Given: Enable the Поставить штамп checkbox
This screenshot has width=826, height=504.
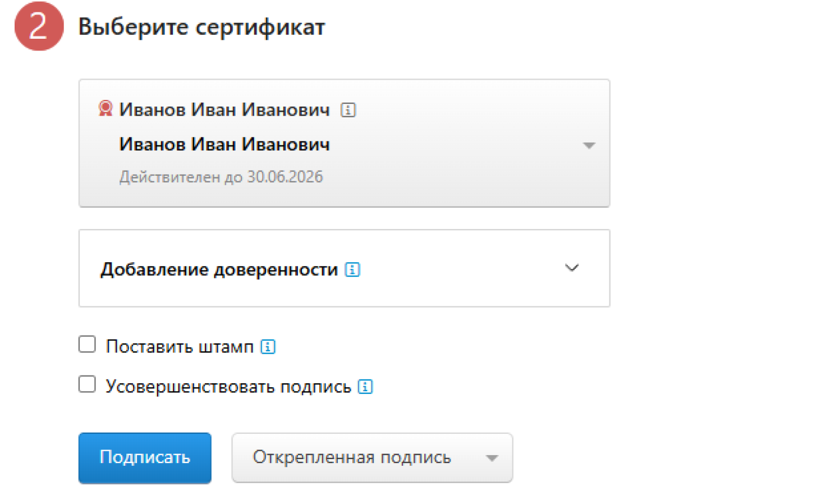Looking at the screenshot, I should coord(87,344).
